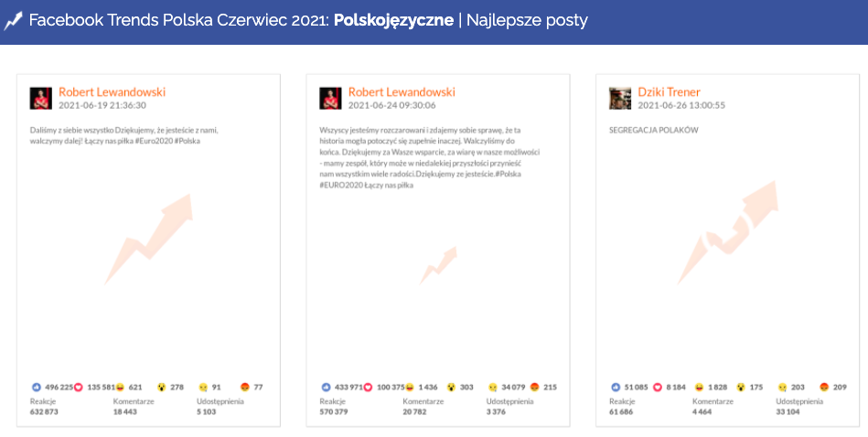Click the SEGREGACJA POLAKÓW post text

click(x=653, y=130)
